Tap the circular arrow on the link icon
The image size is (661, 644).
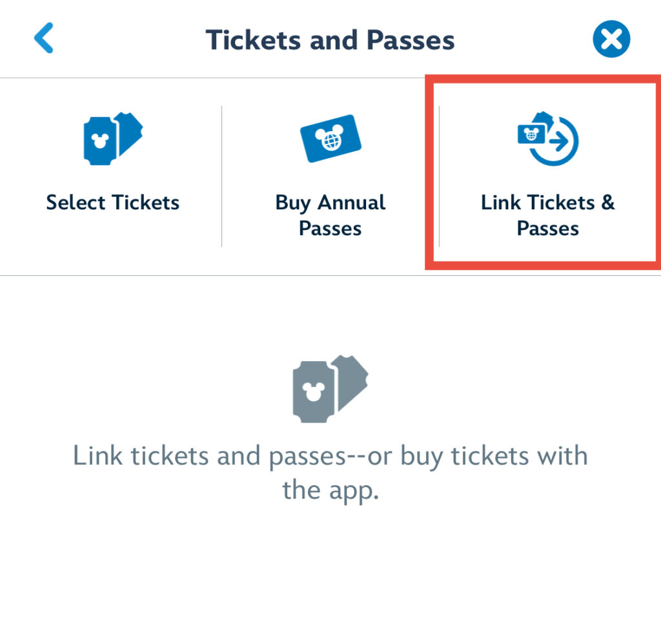click(x=560, y=140)
